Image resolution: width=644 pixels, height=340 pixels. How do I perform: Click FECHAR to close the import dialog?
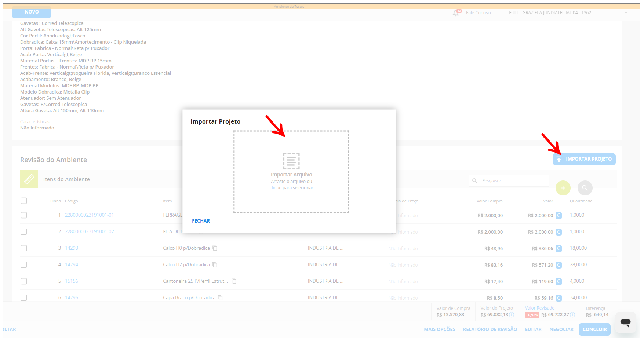click(201, 221)
